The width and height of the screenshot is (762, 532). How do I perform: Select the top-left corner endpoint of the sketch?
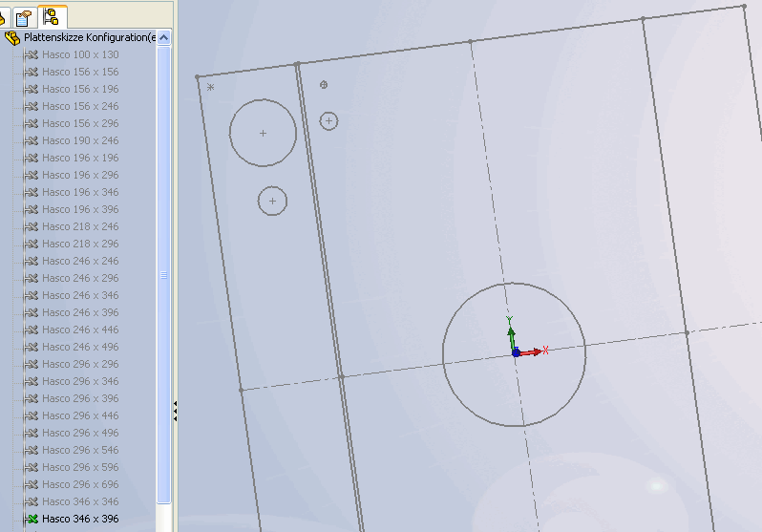(x=198, y=76)
